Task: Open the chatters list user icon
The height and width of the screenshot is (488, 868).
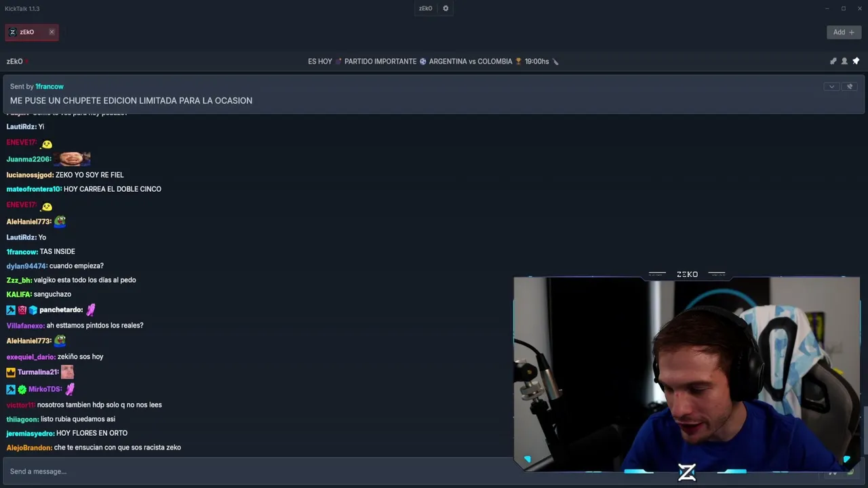Action: (844, 61)
